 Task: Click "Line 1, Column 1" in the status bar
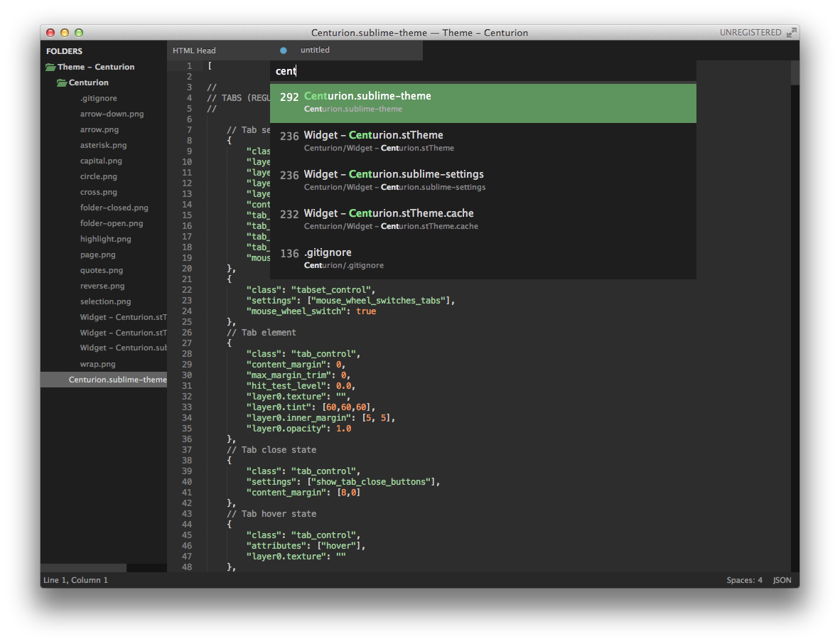point(75,580)
